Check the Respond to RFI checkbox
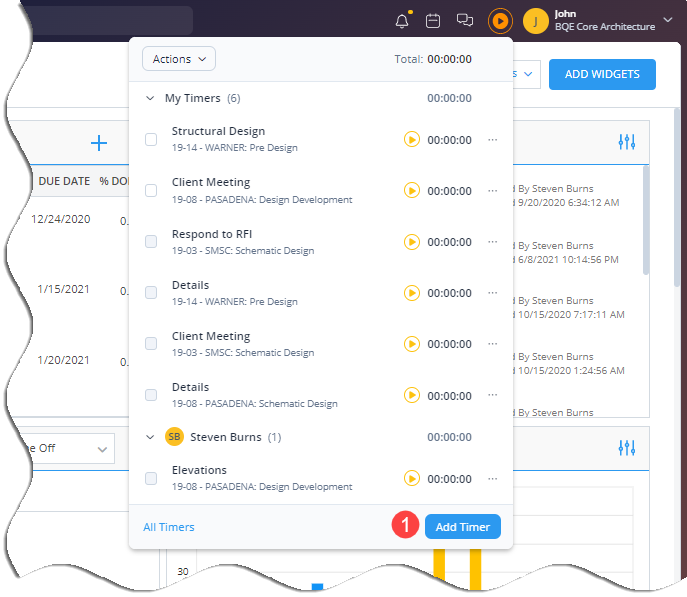The width and height of the screenshot is (687, 597). 151,242
